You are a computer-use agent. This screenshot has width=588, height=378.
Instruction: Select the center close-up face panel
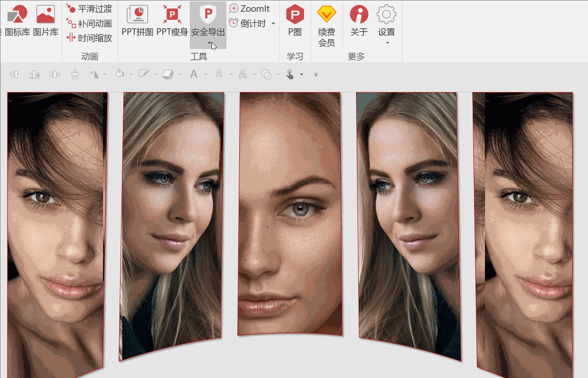coord(289,213)
